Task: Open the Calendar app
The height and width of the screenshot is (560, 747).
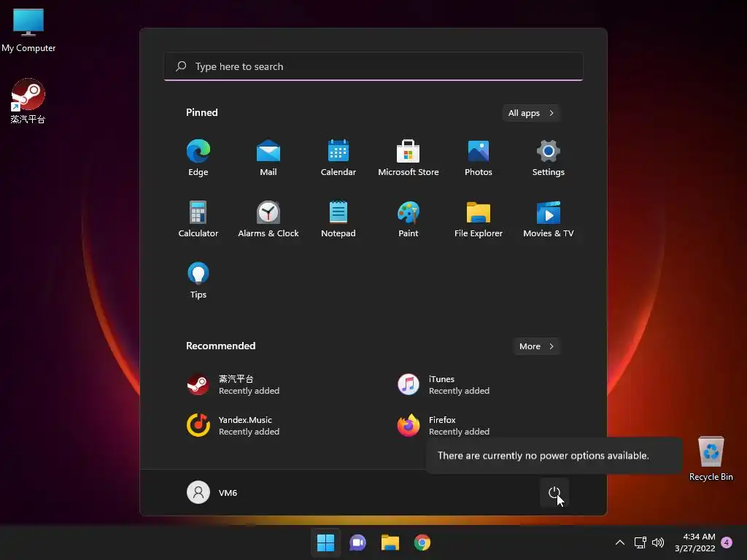Action: [338, 157]
